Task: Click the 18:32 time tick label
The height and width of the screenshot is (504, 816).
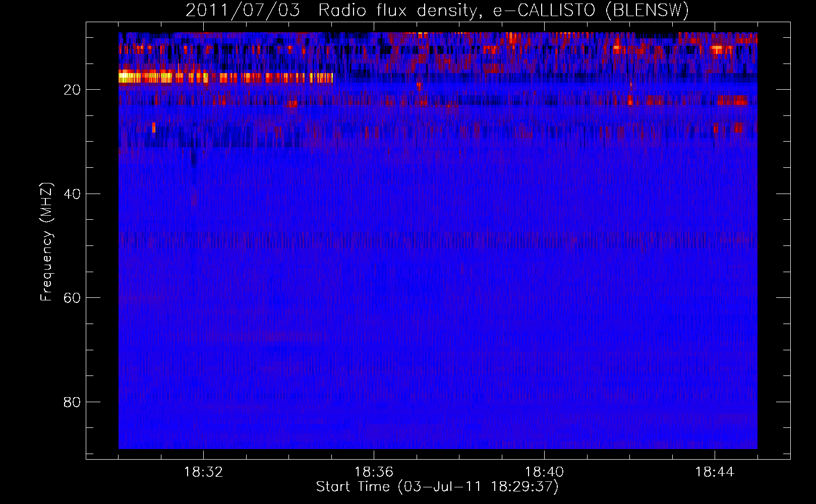Action: pyautogui.click(x=203, y=472)
